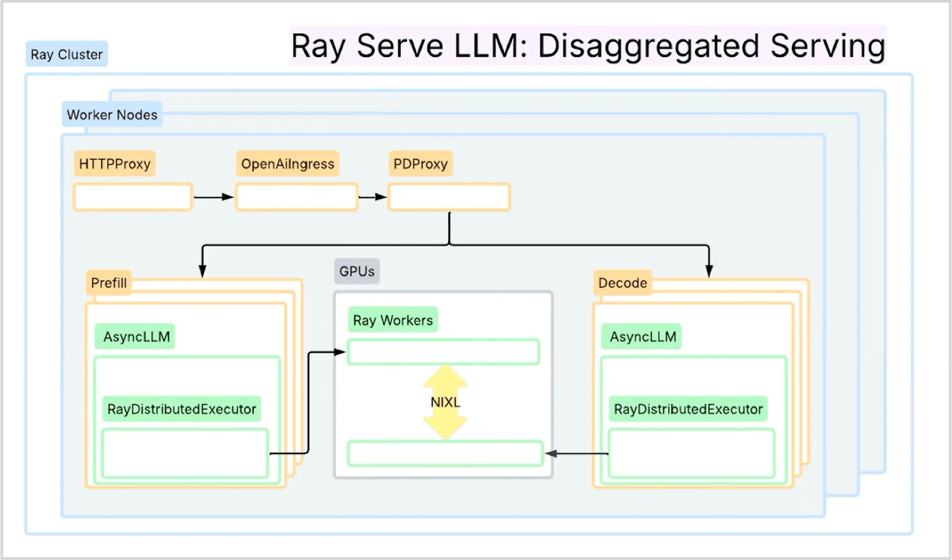Select the OpenAiIngress node
This screenshot has width=952, height=560.
288,164
